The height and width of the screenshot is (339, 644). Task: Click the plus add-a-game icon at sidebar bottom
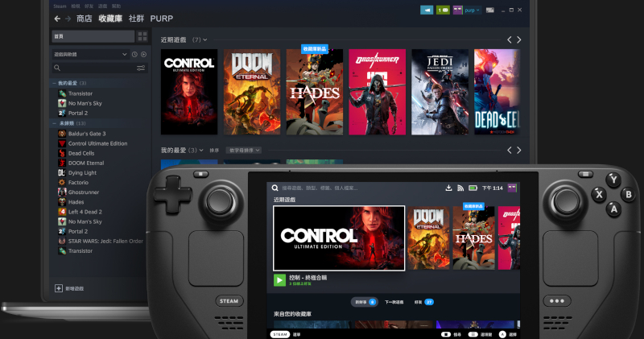[59, 288]
